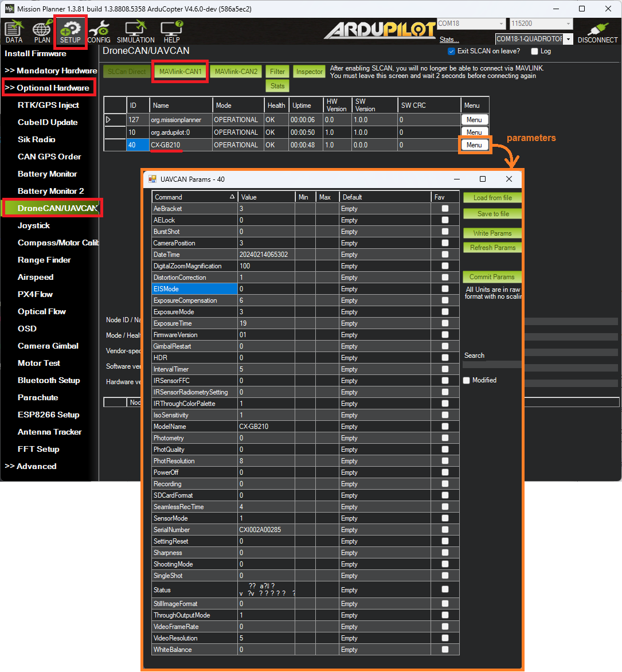Open the DATA flight data icon

tap(14, 29)
